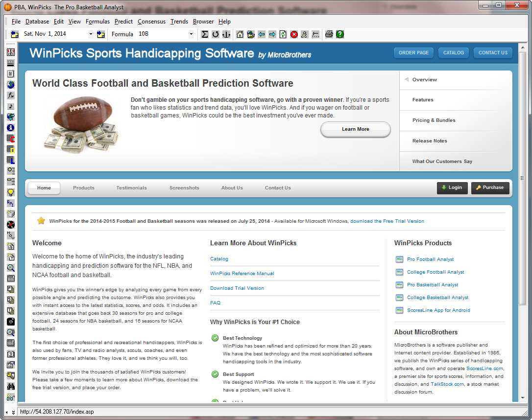Click the circular refresh arrow toolbar icon
The image size is (532, 420).
(216, 34)
